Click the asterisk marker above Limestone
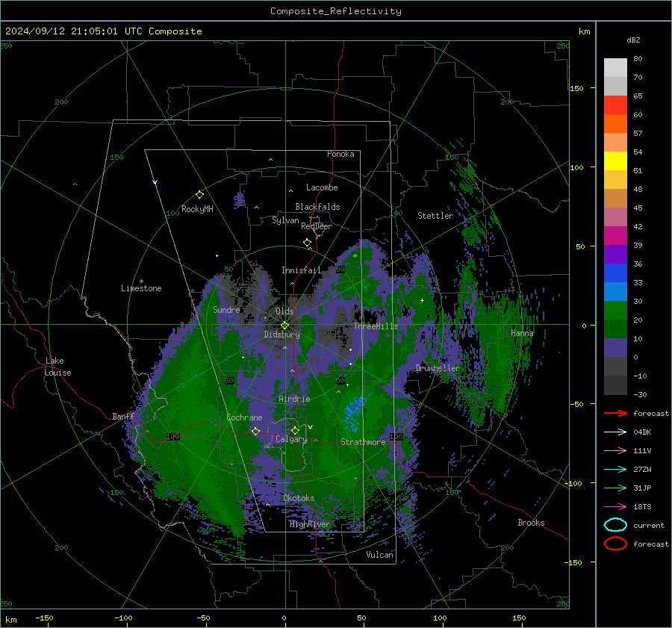This screenshot has height=628, width=672. pos(141,282)
